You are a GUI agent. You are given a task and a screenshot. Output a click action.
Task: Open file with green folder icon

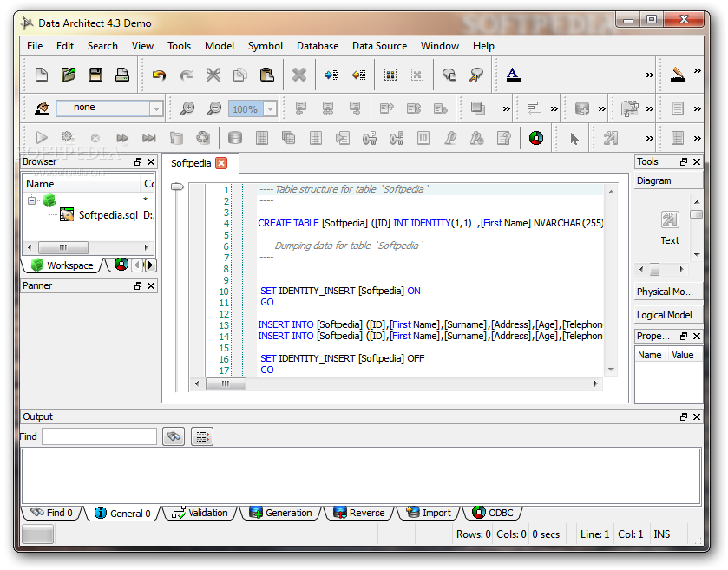pos(69,75)
